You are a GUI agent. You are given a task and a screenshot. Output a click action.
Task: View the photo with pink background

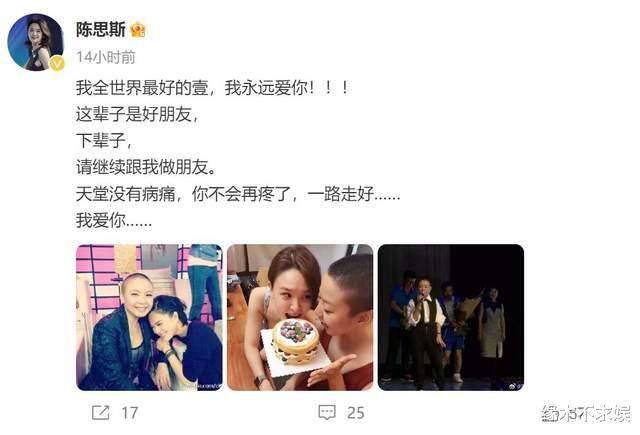point(149,317)
